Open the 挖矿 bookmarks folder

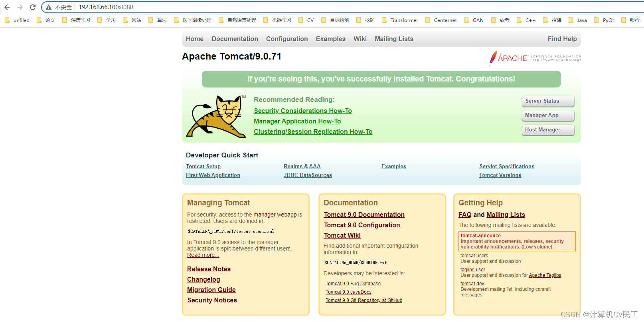[365, 20]
